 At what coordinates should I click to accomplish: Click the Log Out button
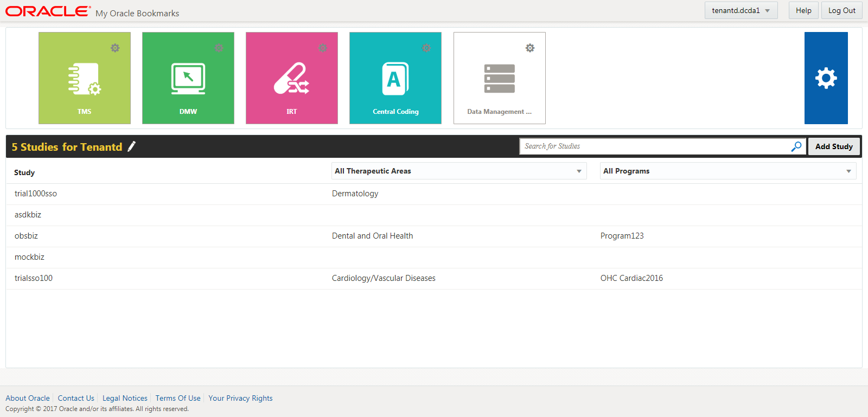click(842, 10)
